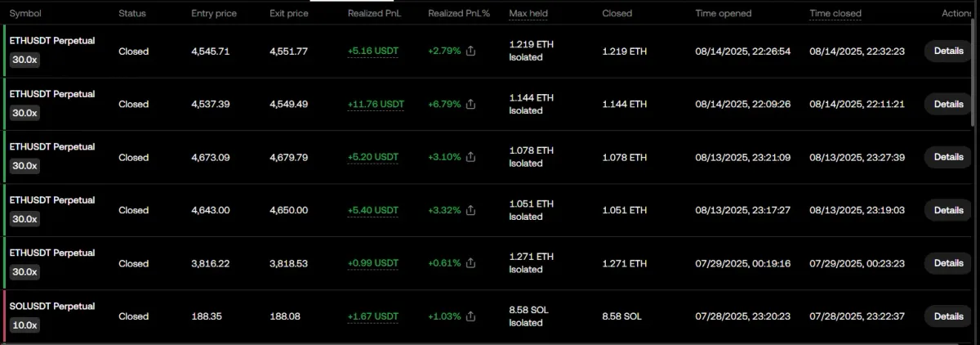Click the Realized PnL column header
Viewport: 980px width, 345px height.
[x=373, y=14]
